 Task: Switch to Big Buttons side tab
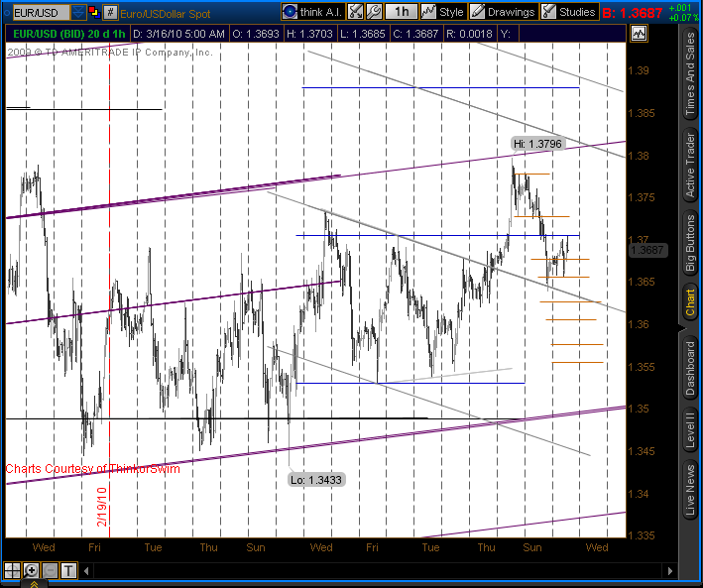pyautogui.click(x=690, y=243)
